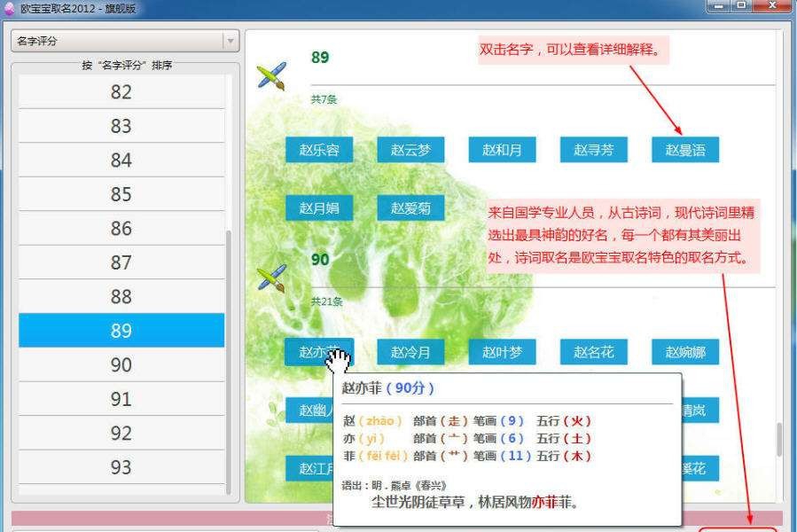The width and height of the screenshot is (797, 532).
Task: Select the name 赵乐容
Action: [319, 149]
